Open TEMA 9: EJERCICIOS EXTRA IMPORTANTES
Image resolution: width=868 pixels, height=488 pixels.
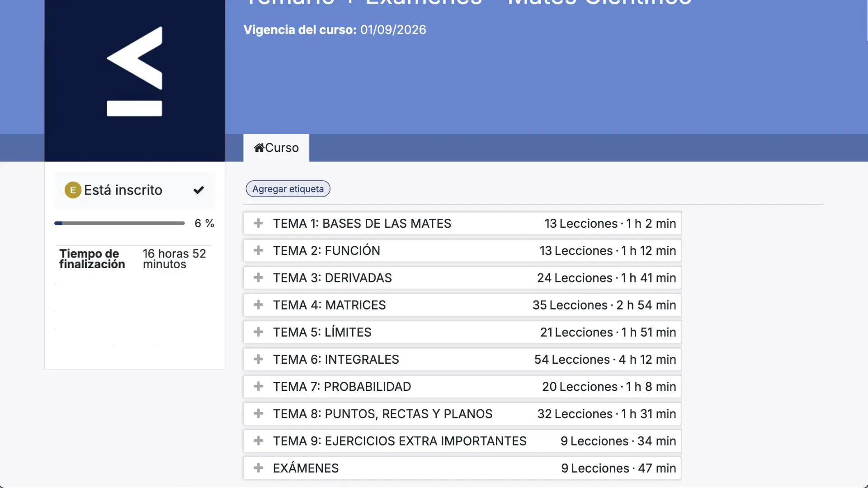pyautogui.click(x=400, y=441)
